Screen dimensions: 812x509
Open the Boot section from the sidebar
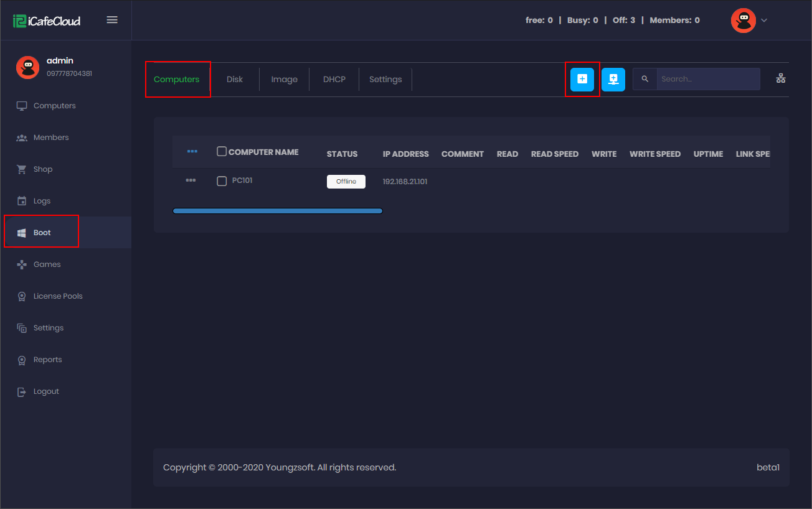[42, 231]
